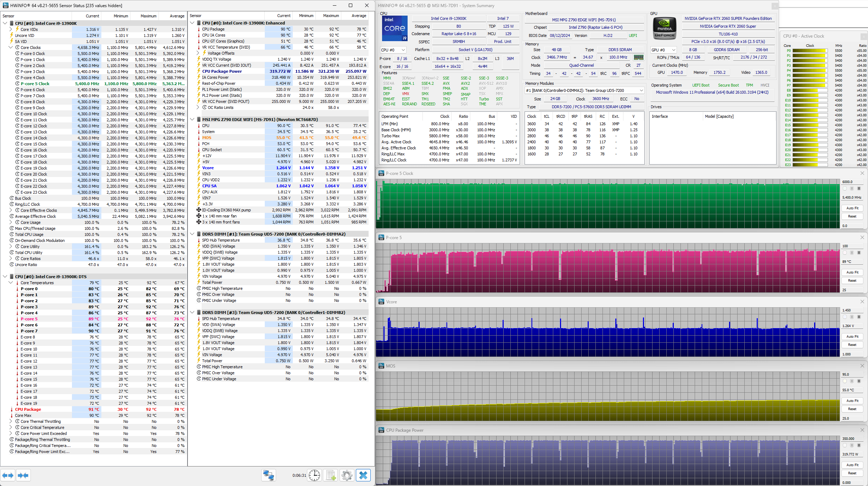Expand OC Ratio Limits row
This screenshot has width=868, height=486.
point(198,107)
